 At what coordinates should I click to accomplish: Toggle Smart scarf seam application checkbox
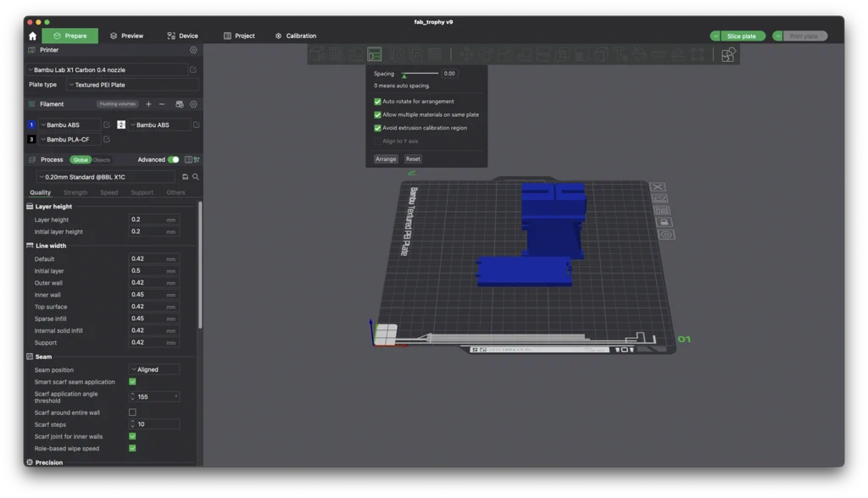click(132, 382)
